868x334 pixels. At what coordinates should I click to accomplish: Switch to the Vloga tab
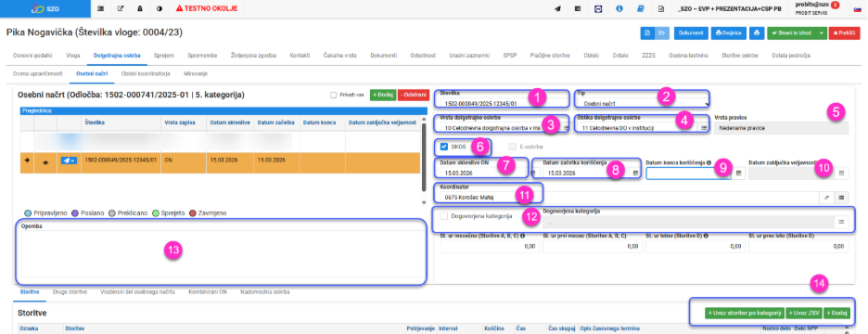click(x=72, y=56)
